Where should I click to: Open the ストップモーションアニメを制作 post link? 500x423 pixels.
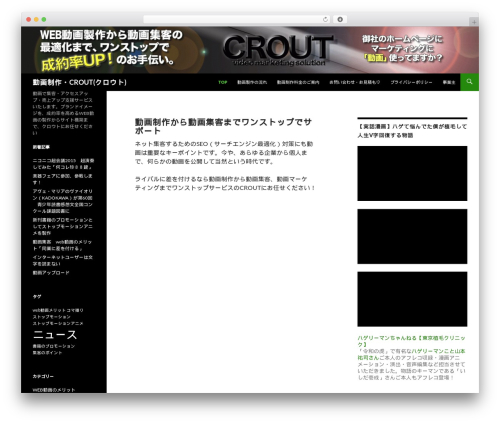pyautogui.click(x=63, y=226)
